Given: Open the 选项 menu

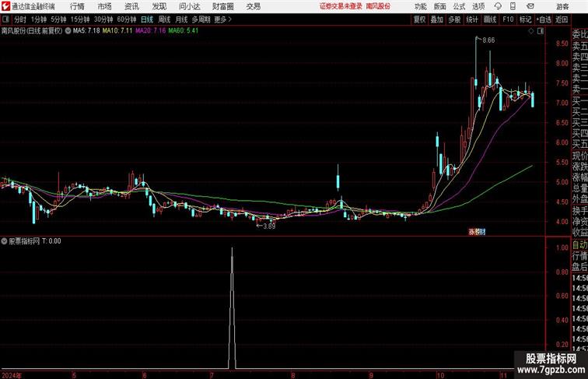Looking at the screenshot, I should tap(478, 6).
